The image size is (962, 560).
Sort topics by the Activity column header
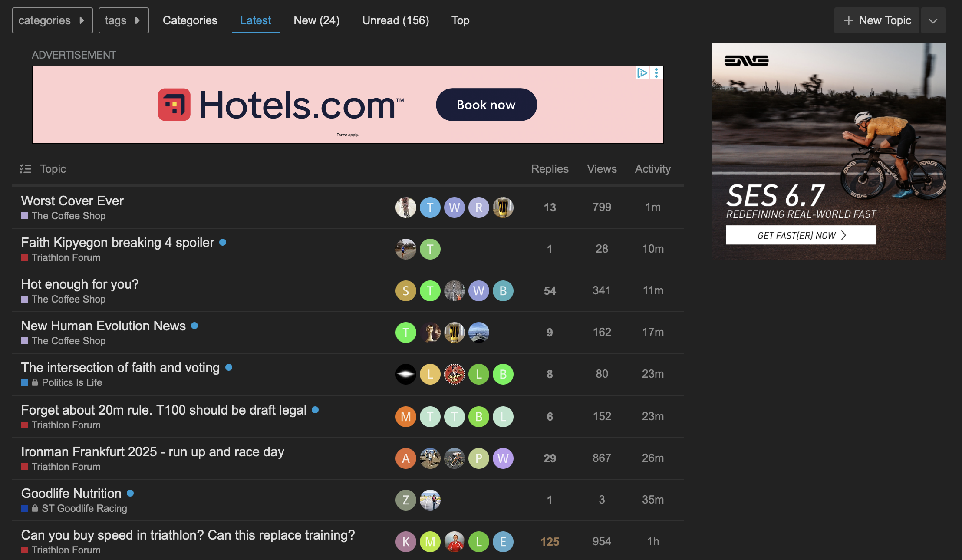coord(652,169)
